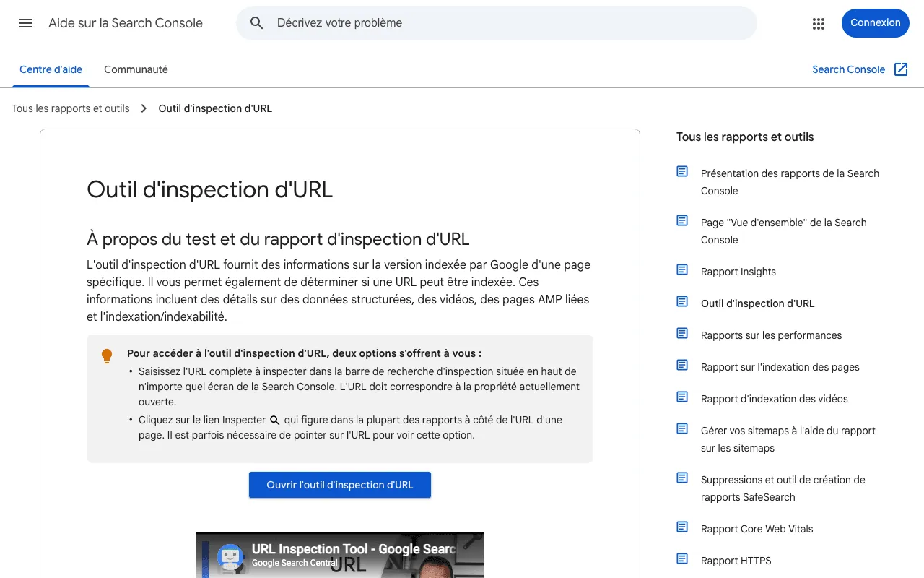The width and height of the screenshot is (924, 578).
Task: Open Rapport d'indexation des vidéos article
Action: pyautogui.click(x=775, y=399)
